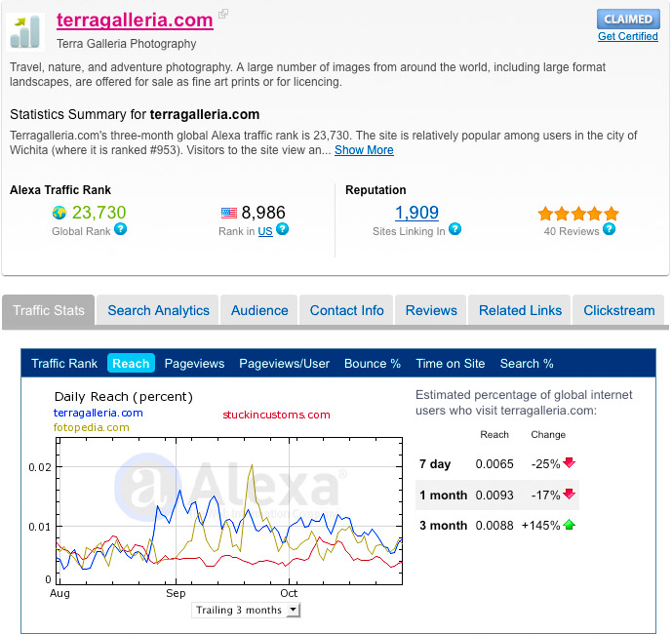This screenshot has height=634, width=672.
Task: Switch to the Traffic Stats tab
Action: 49,310
